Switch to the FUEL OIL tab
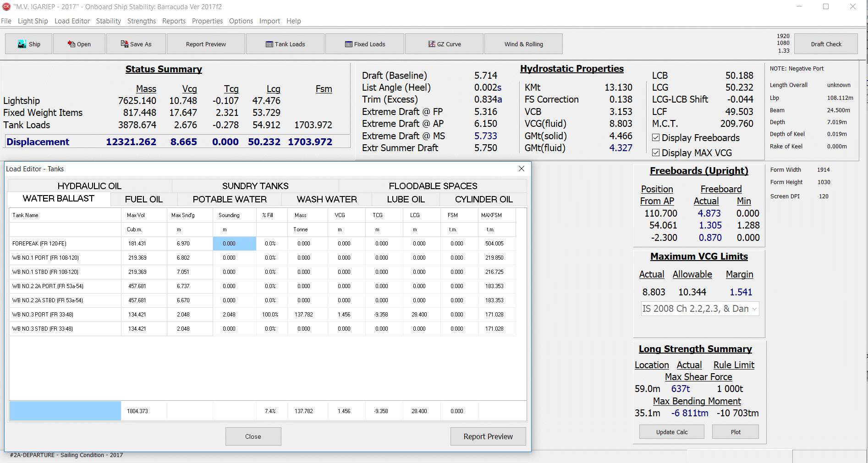 point(143,199)
